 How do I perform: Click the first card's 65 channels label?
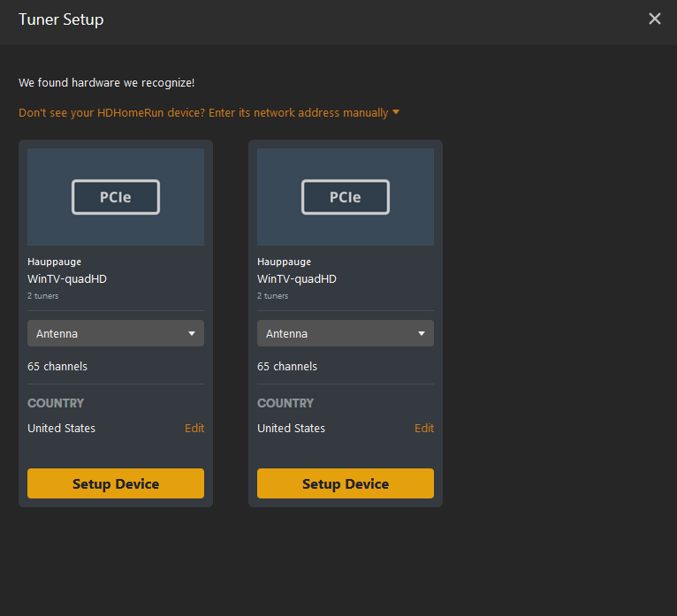tap(57, 367)
